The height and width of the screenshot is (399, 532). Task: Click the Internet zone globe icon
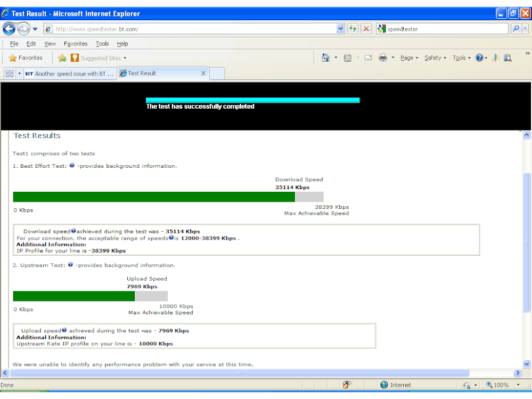384,385
